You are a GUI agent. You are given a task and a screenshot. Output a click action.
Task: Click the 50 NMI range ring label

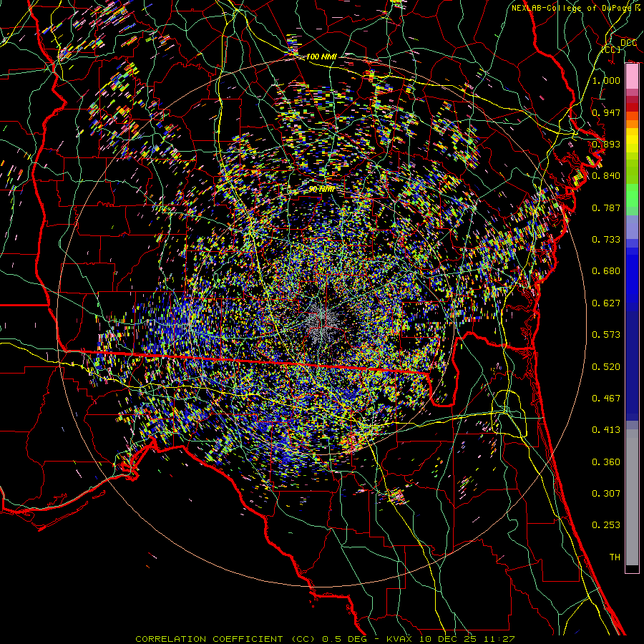(321, 190)
